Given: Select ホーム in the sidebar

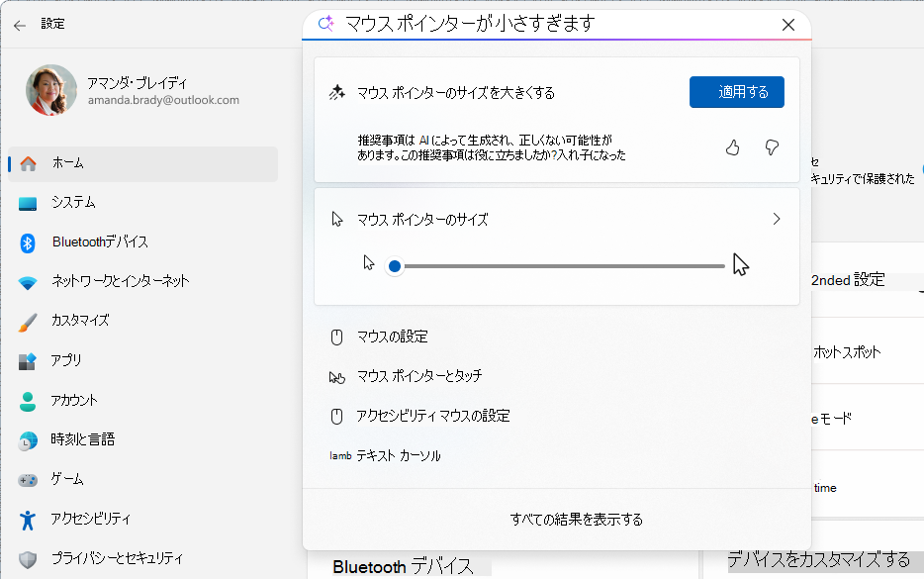Looking at the screenshot, I should coord(143,163).
